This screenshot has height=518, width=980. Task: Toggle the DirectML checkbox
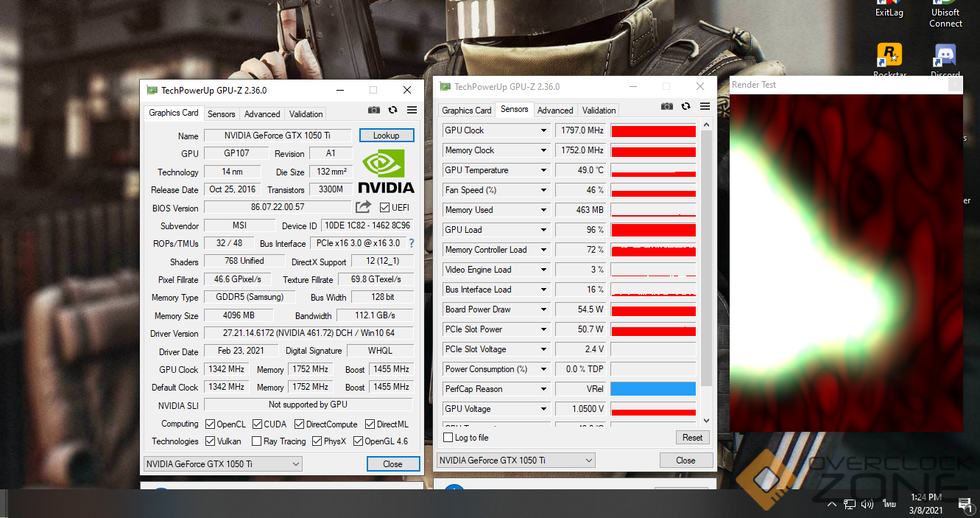click(x=370, y=424)
